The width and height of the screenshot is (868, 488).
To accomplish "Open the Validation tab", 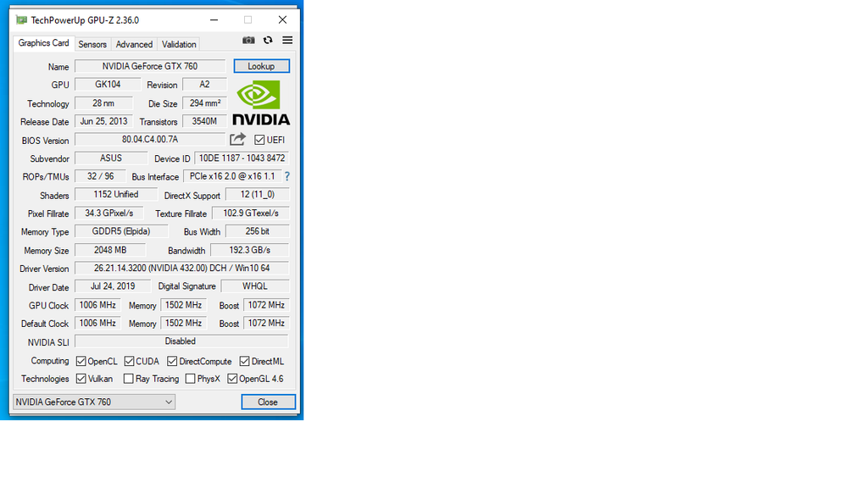I will click(179, 44).
